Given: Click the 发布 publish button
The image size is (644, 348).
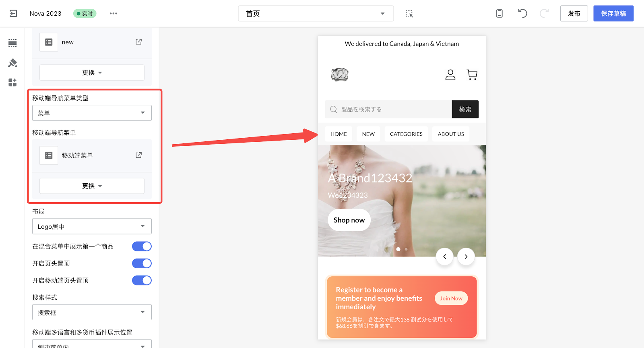Looking at the screenshot, I should coord(574,14).
